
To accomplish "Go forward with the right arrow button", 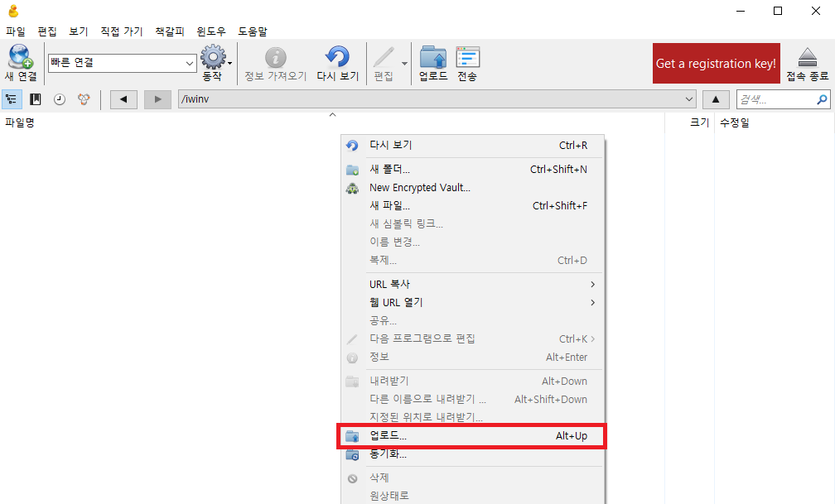I will [x=157, y=99].
